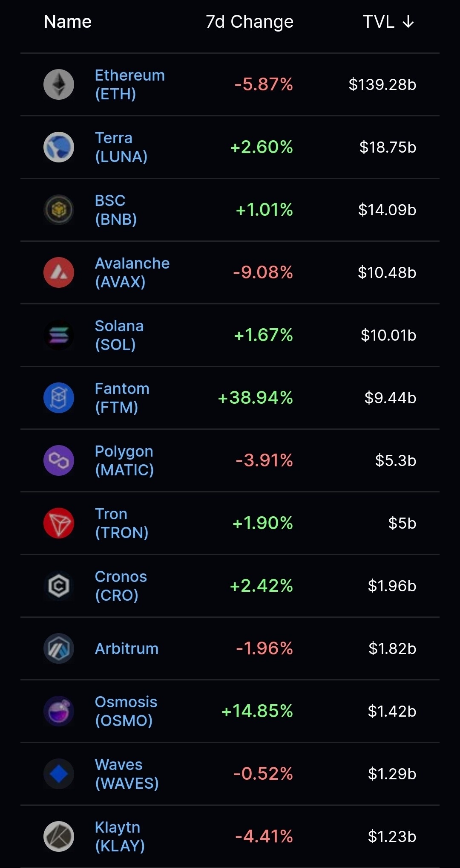The image size is (460, 868).
Task: Open the Polygon (MATIC) chain link
Action: point(124,460)
